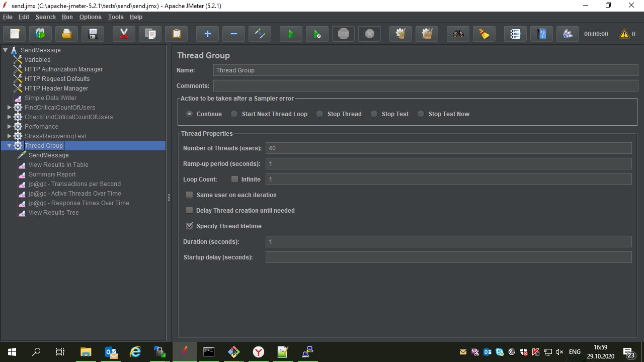The image size is (644, 362).
Task: Select the Summary Report listener
Action: (52, 174)
